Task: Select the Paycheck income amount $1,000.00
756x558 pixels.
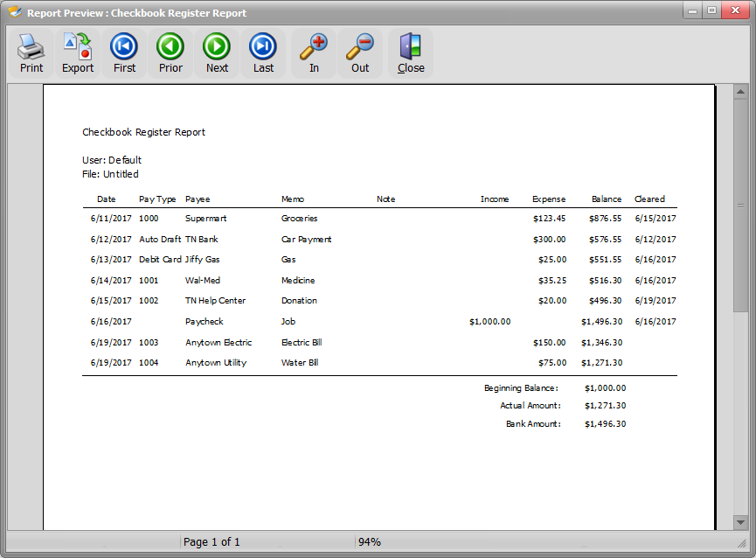Action: 489,322
